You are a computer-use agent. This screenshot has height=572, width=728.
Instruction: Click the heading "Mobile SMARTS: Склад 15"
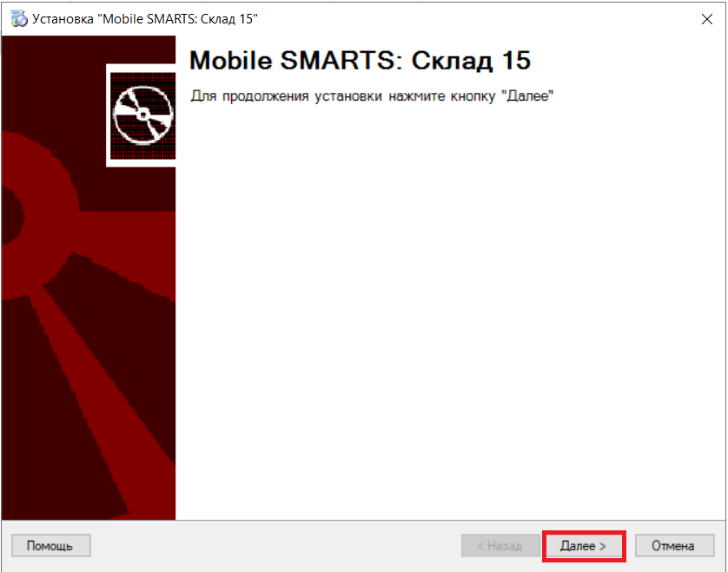(360, 61)
